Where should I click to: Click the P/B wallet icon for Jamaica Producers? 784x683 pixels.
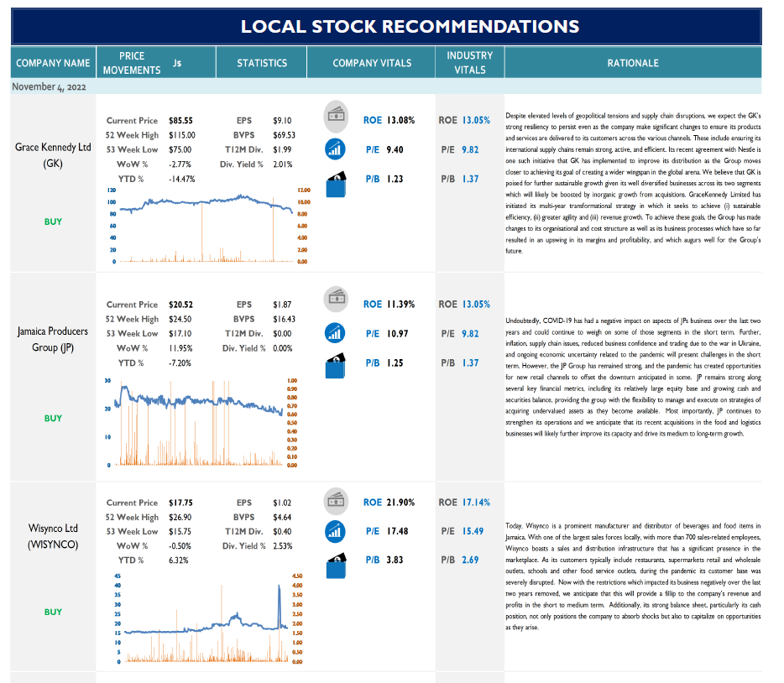(336, 366)
